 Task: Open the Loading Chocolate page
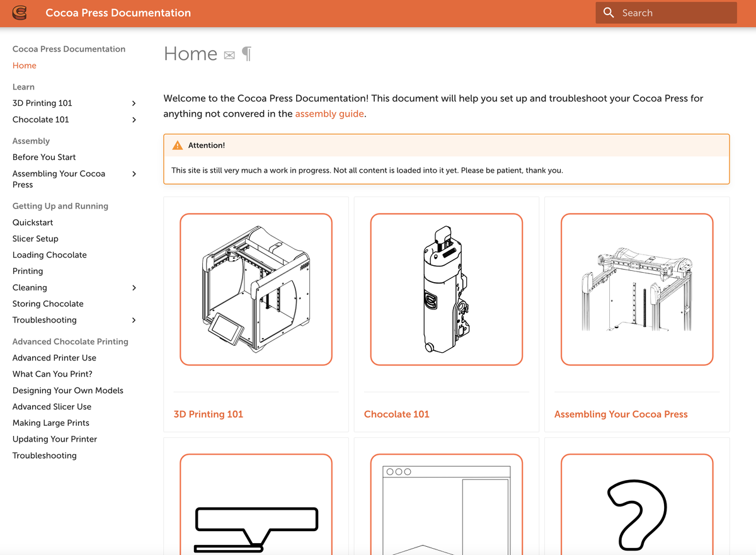tap(50, 255)
